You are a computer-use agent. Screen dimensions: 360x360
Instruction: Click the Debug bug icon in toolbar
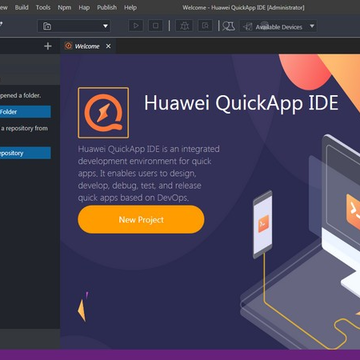184,26
